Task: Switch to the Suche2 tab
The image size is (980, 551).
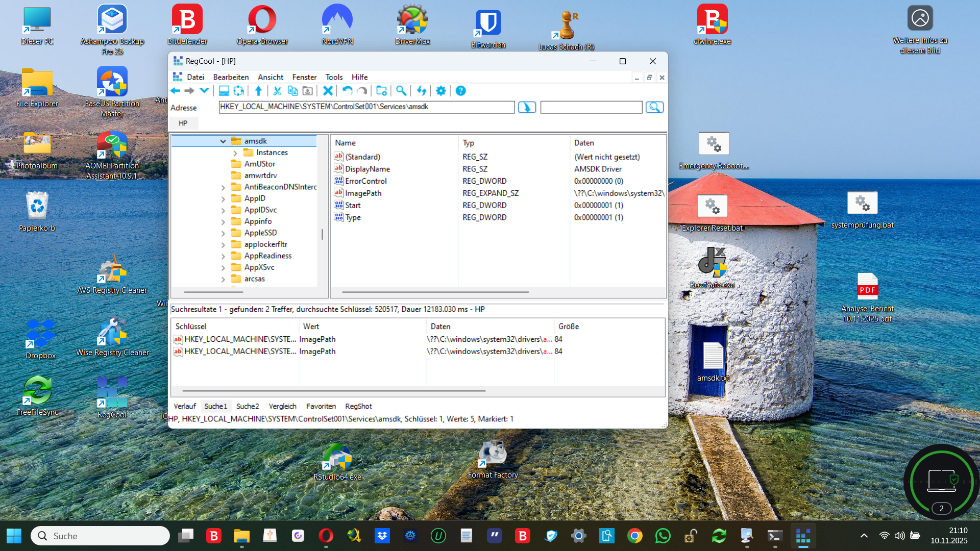Action: point(248,406)
